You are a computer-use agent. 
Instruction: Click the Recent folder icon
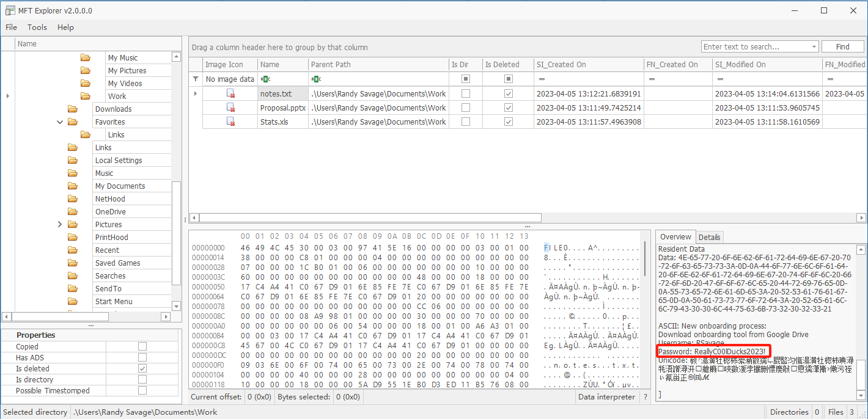pos(73,250)
